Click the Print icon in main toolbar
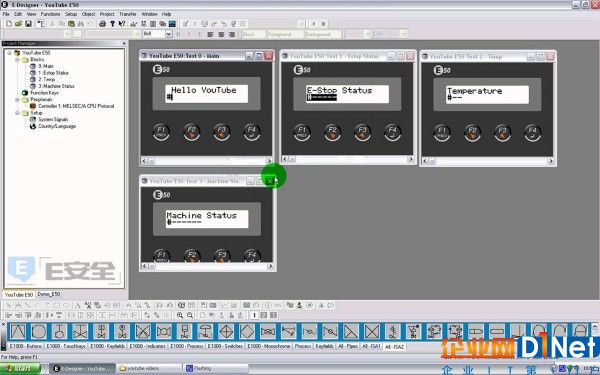 click(102, 24)
